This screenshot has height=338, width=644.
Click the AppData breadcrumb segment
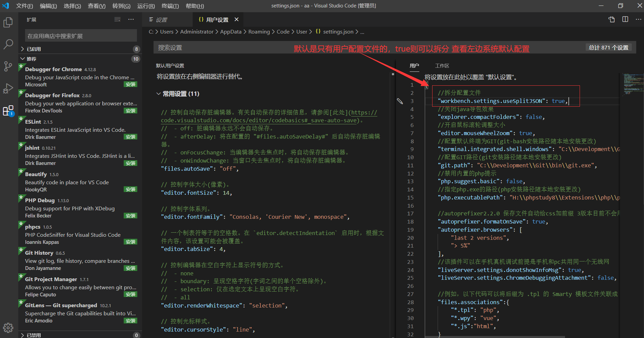pos(231,31)
